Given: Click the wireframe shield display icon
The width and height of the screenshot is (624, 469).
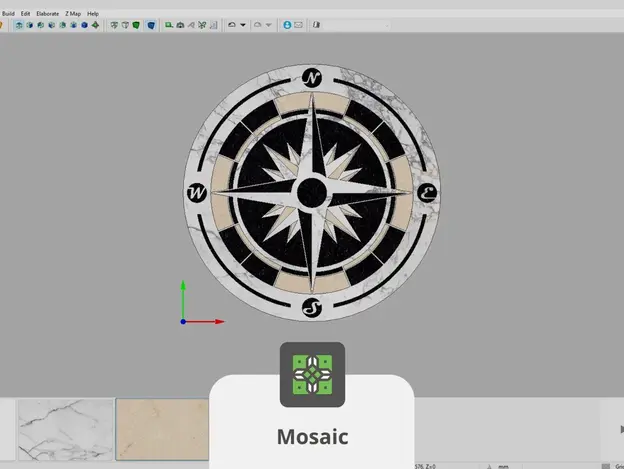Looking at the screenshot, I should click(x=113, y=25).
